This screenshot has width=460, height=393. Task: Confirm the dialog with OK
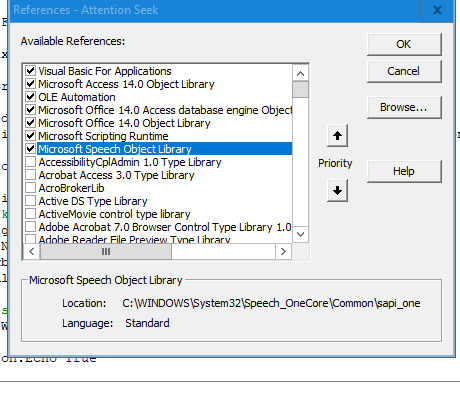point(404,44)
